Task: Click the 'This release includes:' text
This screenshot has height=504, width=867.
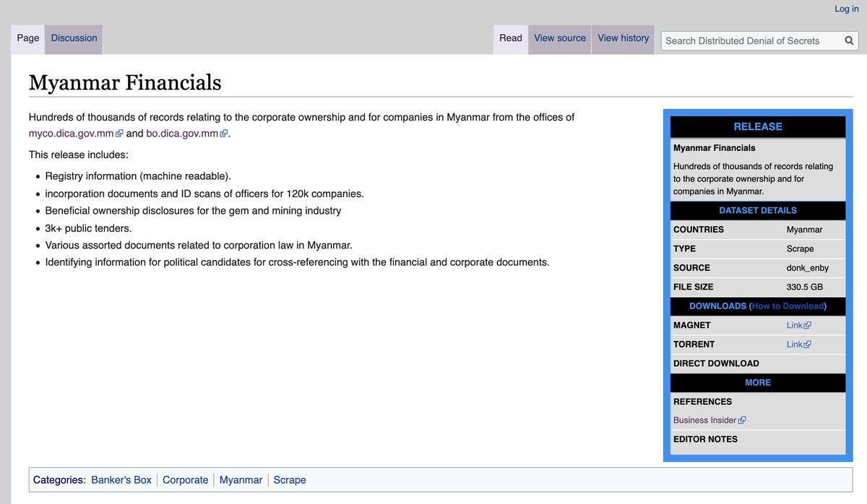Action: tap(78, 155)
